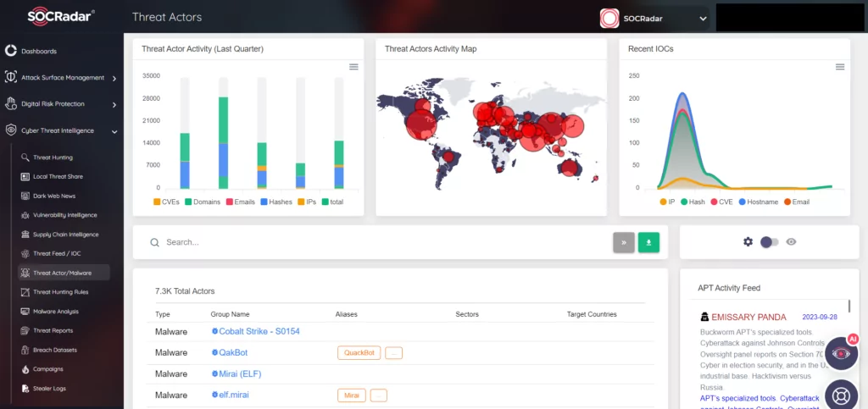The height and width of the screenshot is (409, 868).
Task: Toggle the switch next to the gear
Action: 770,241
